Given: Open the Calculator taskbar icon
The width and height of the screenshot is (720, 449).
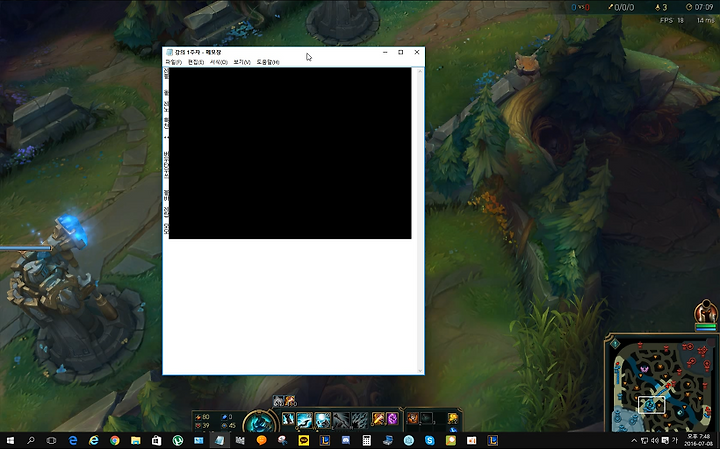Looking at the screenshot, I should [x=366, y=441].
